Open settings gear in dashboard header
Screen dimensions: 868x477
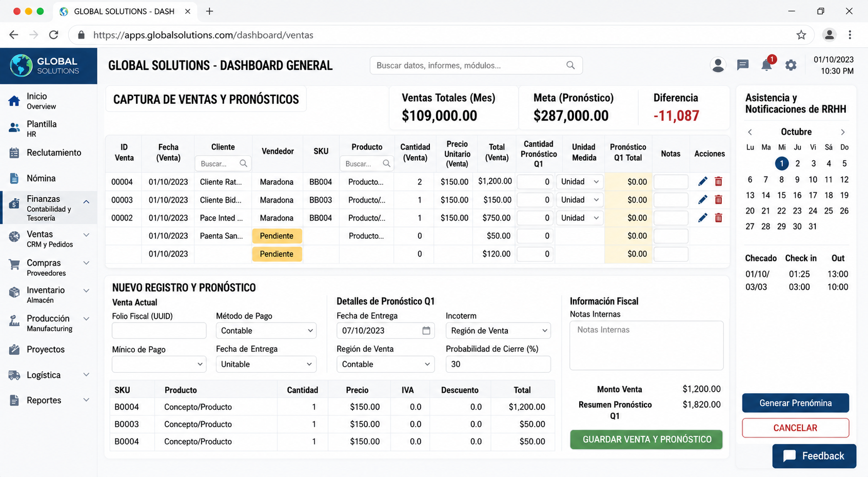[x=791, y=65]
